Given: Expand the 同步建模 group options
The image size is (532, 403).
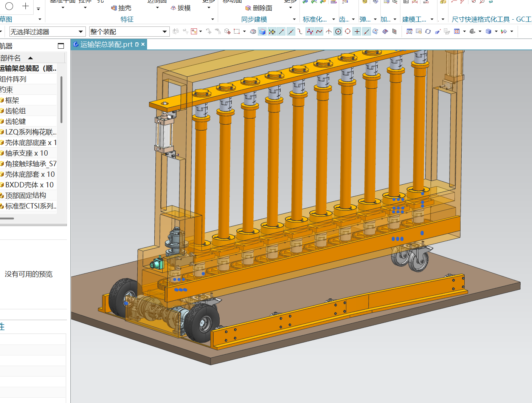Looking at the screenshot, I should click(x=294, y=19).
